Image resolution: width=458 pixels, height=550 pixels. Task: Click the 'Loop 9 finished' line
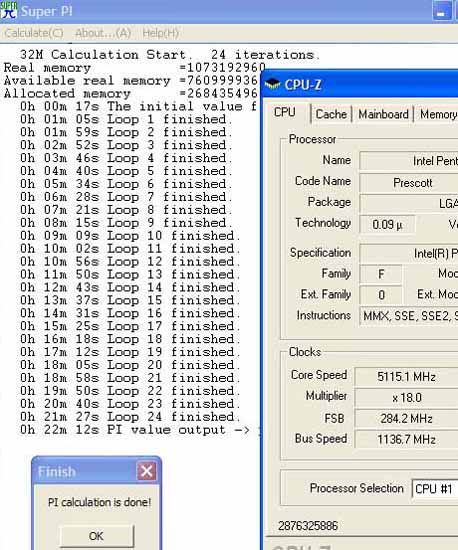point(126,223)
